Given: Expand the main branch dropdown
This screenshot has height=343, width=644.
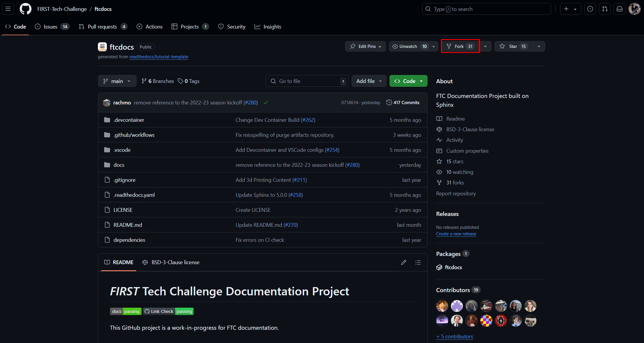Looking at the screenshot, I should click(117, 81).
